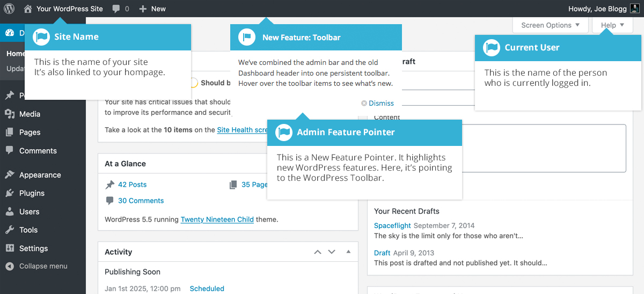Click the 30 Comments link in At a Glance
Screen dimensions: 644x294
[x=141, y=201]
